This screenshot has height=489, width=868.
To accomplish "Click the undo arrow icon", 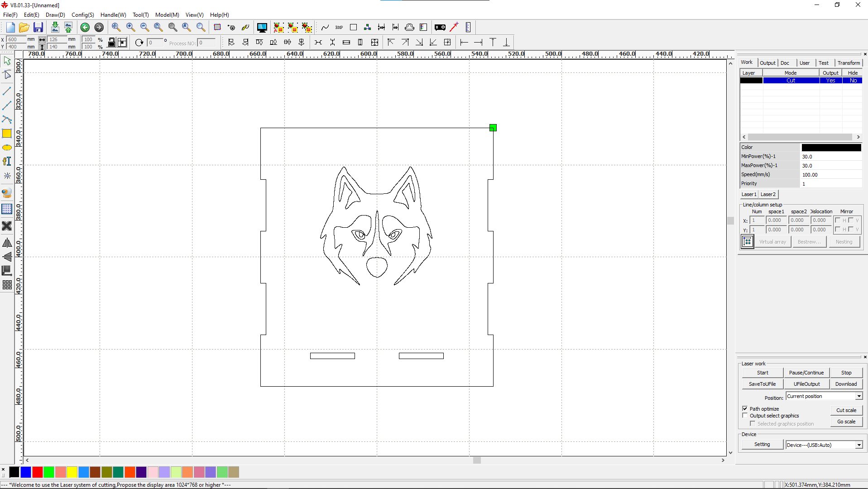I will 85,28.
